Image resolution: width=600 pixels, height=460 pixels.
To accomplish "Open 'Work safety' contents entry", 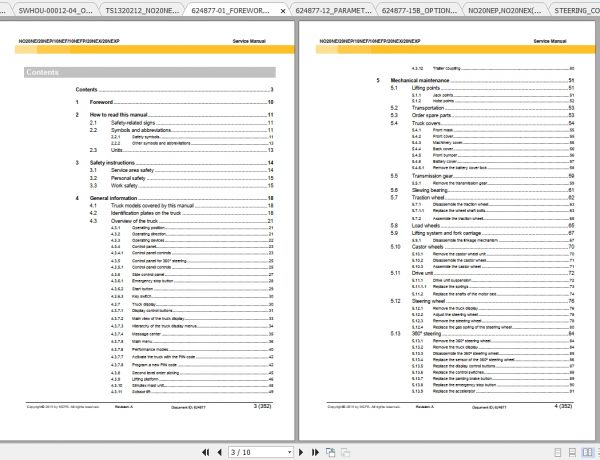I will 182,186.
